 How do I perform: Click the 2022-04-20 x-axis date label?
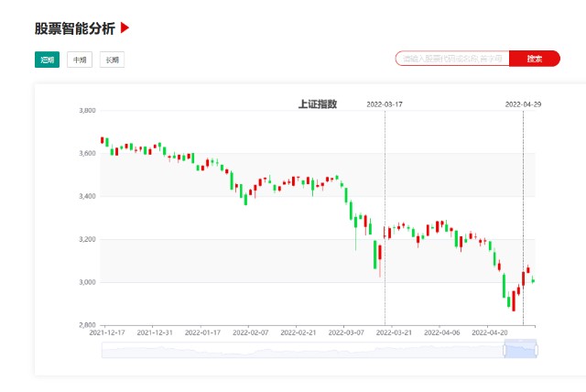coord(490,332)
